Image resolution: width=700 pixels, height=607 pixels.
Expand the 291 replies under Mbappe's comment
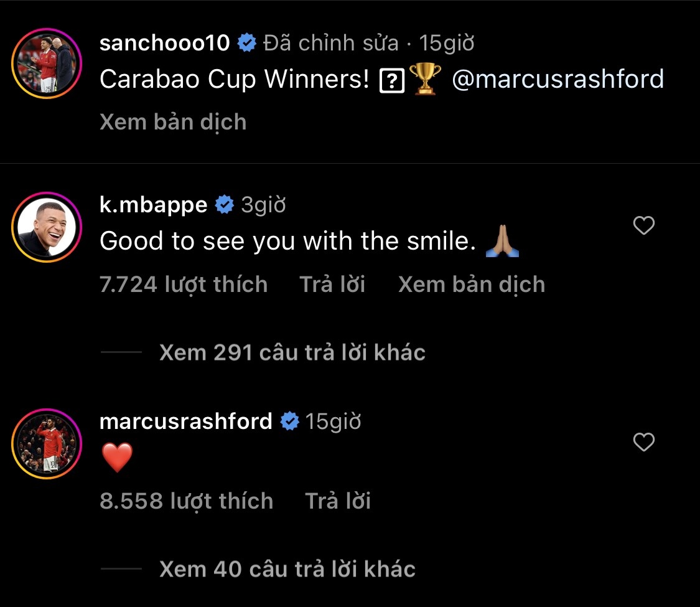click(x=291, y=352)
